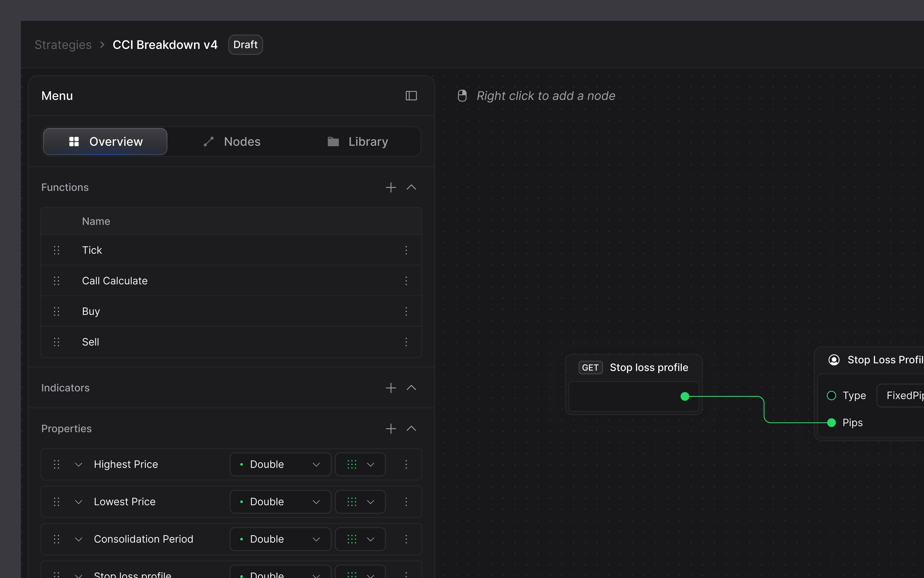Open grid layout dropdown for Lowest Price
924x578 pixels.
pyautogui.click(x=360, y=502)
